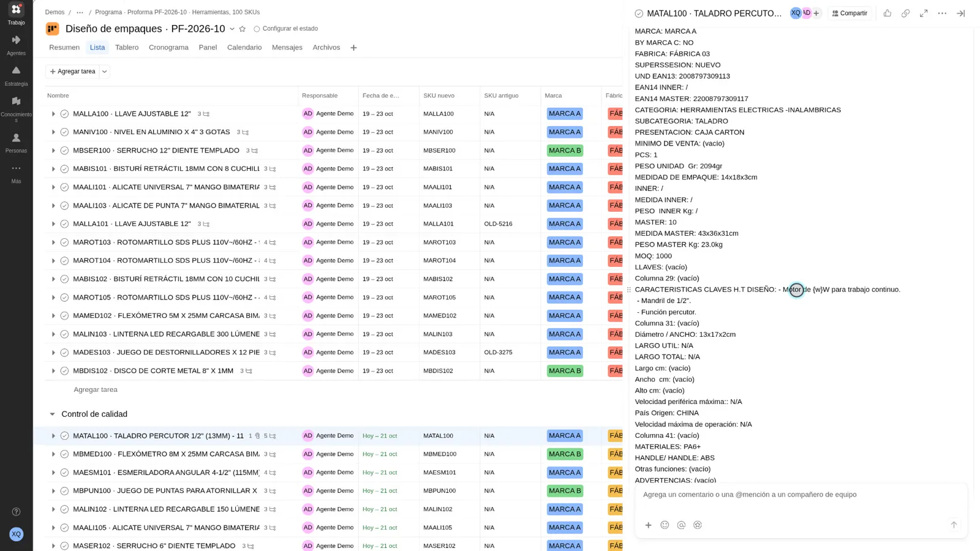Collapse the task detail side panel
Viewport: 980px width, 551px height.
click(960, 13)
